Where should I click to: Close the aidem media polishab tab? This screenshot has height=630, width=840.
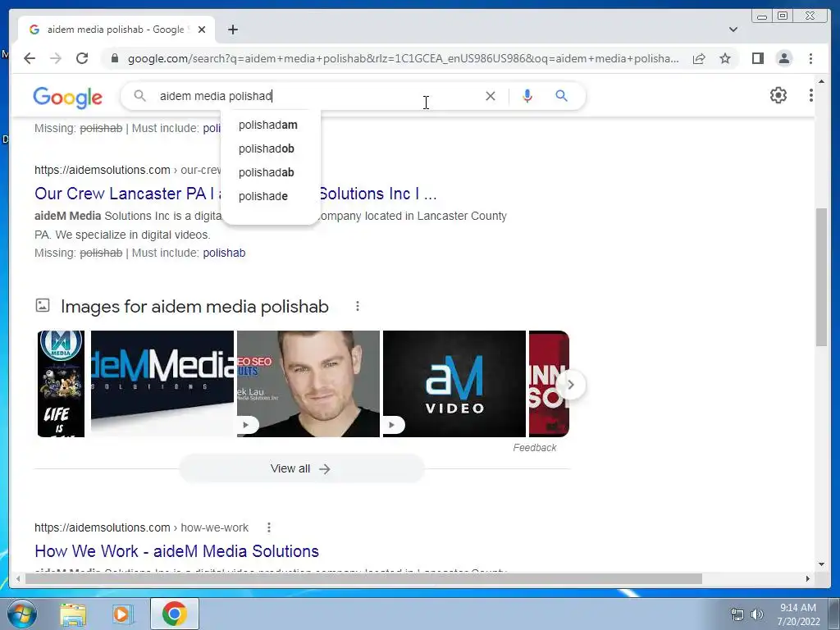click(202, 30)
